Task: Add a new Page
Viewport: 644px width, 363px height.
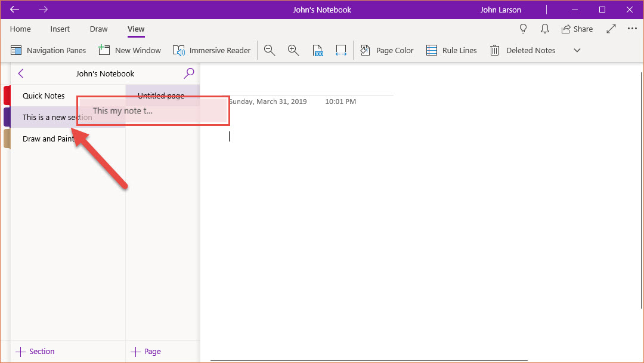Action: (146, 352)
